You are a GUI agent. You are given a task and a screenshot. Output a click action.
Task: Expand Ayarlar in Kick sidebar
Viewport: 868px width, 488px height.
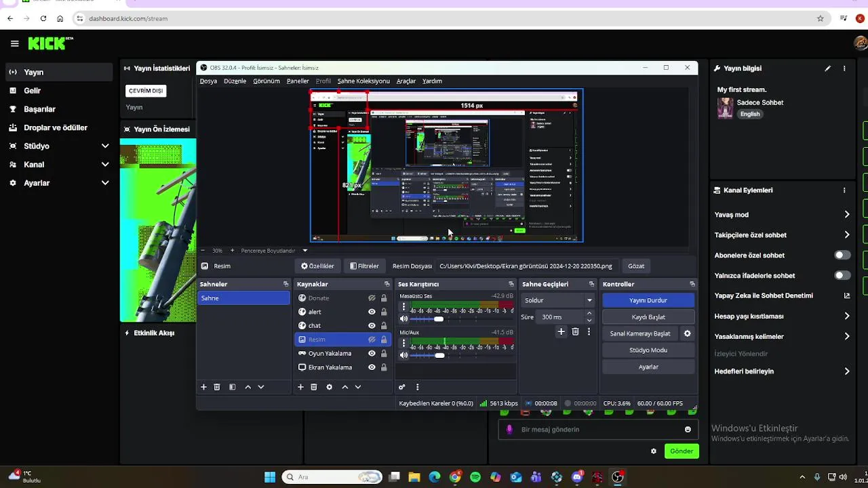coord(105,183)
